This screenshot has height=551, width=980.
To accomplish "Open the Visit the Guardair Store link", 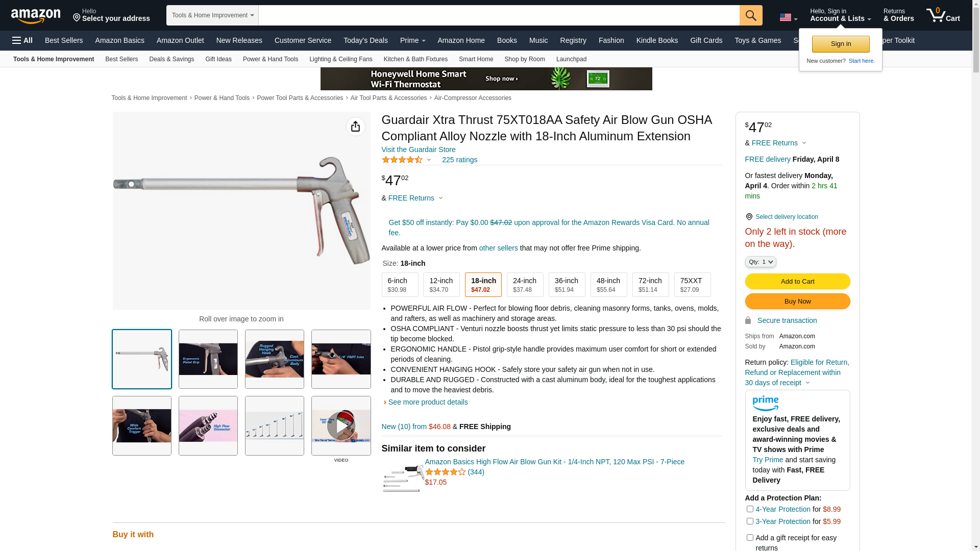I will (x=419, y=149).
